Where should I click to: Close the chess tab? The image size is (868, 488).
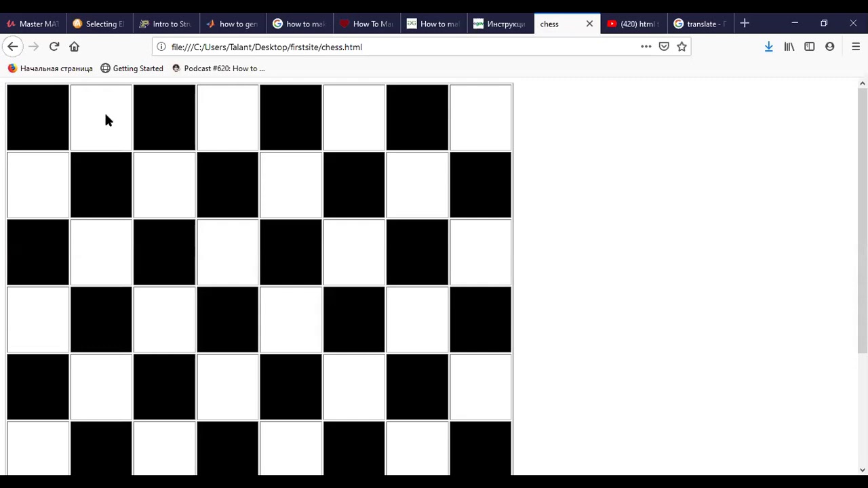589,24
